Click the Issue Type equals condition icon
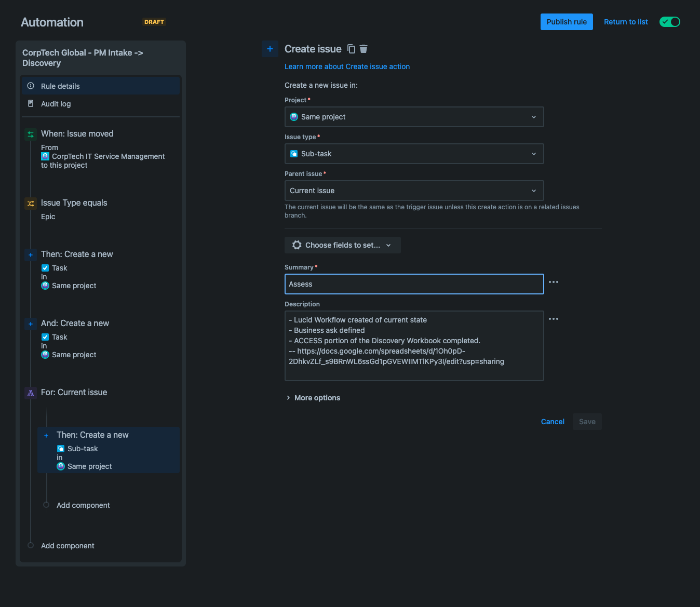This screenshot has height=607, width=700. tap(30, 203)
